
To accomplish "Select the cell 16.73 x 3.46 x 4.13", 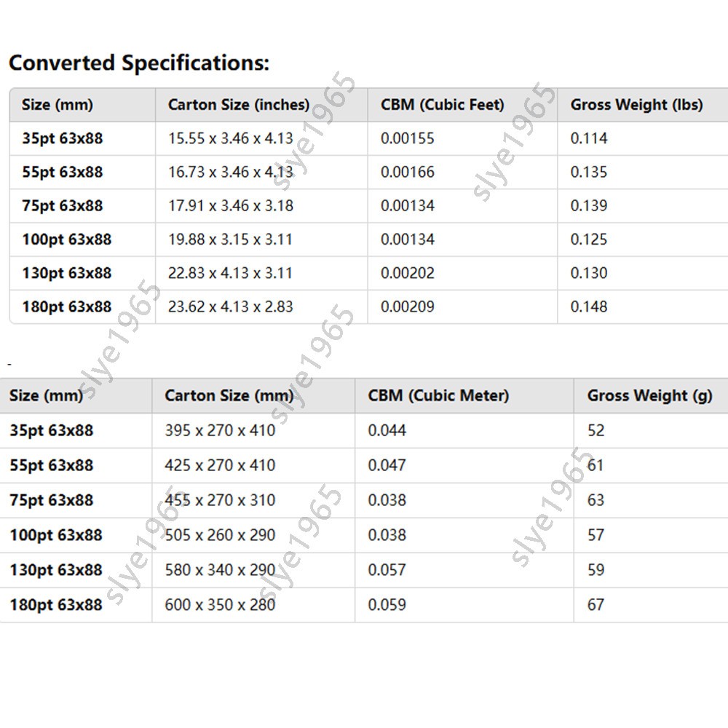I will 230,172.
